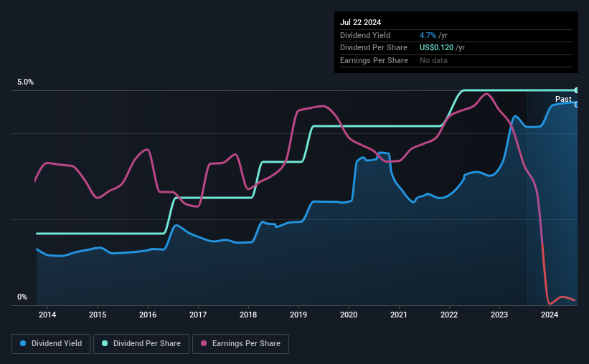
Task: Click the pink Earnings Per Share legend dot
Action: tap(204, 343)
